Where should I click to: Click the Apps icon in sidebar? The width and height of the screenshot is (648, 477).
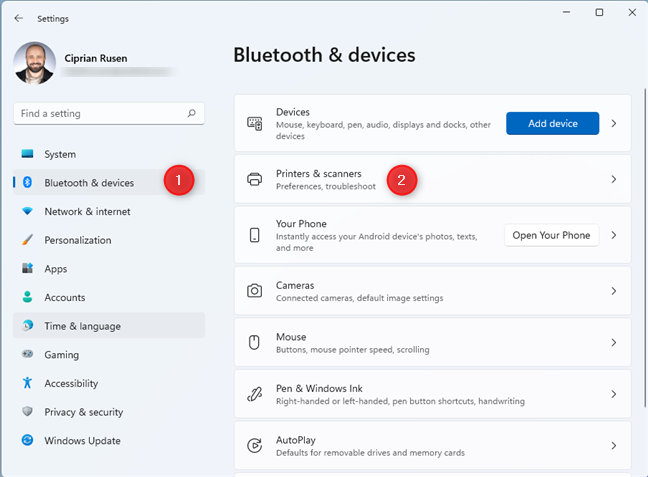coord(27,268)
